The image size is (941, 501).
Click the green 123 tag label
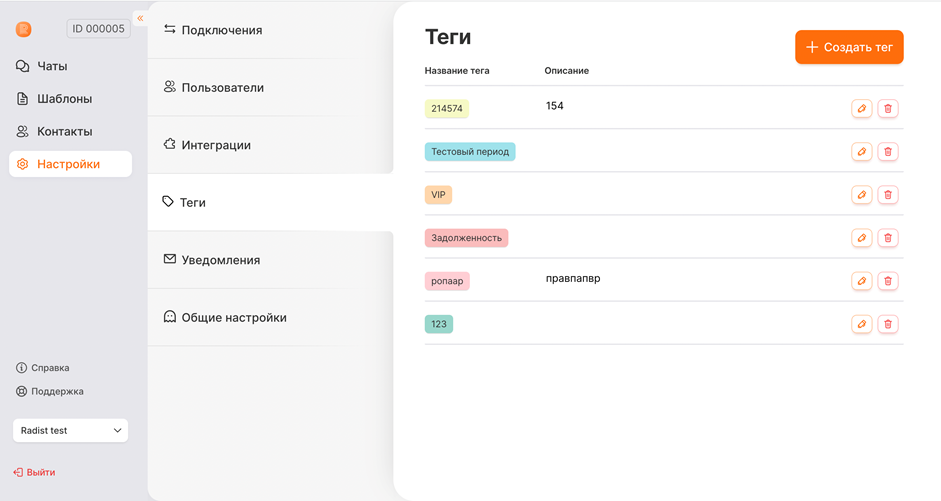tap(439, 324)
